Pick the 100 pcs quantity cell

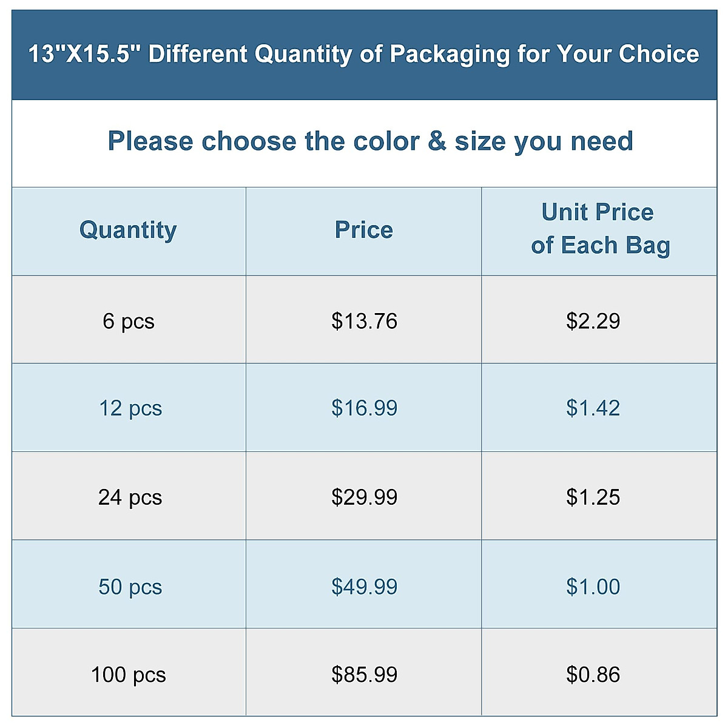pos(129,675)
